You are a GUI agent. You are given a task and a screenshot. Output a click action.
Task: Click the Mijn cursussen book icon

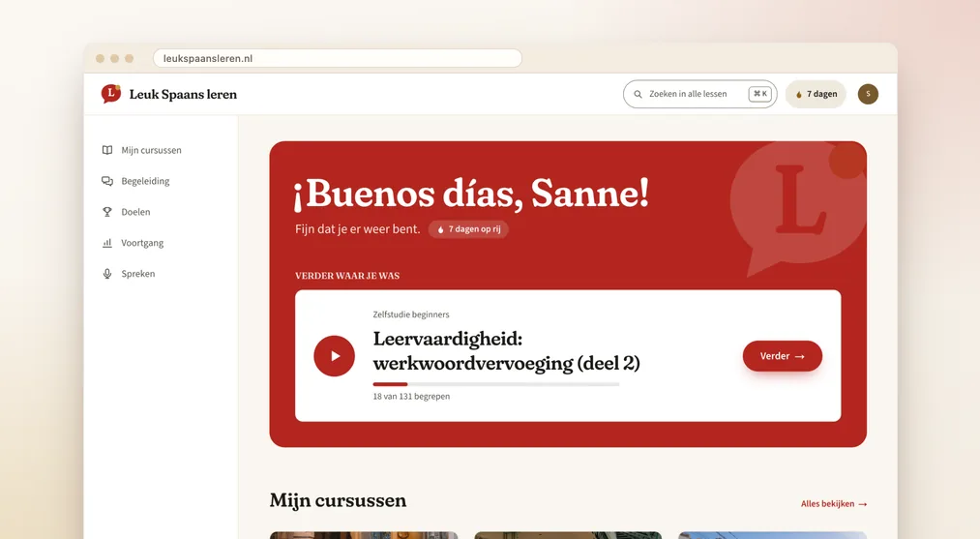[x=107, y=150]
